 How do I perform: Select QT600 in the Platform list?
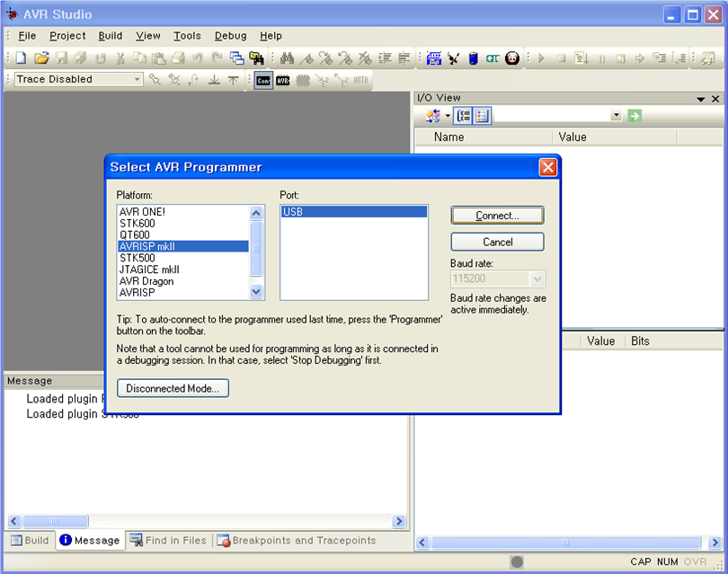click(x=183, y=234)
